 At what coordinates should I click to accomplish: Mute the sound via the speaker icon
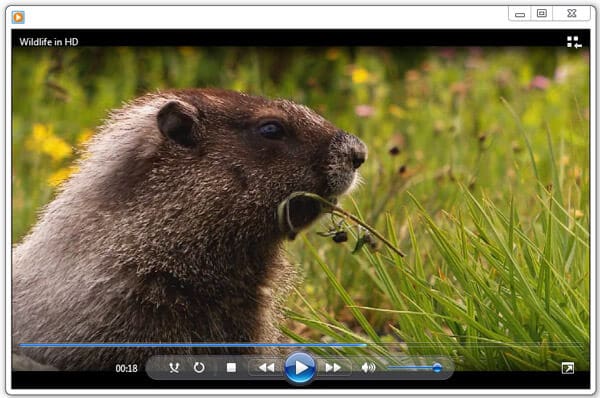(368, 368)
